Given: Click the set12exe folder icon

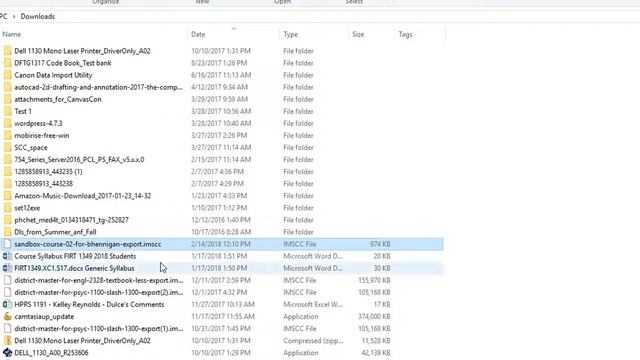Looking at the screenshot, I should 7,208.
